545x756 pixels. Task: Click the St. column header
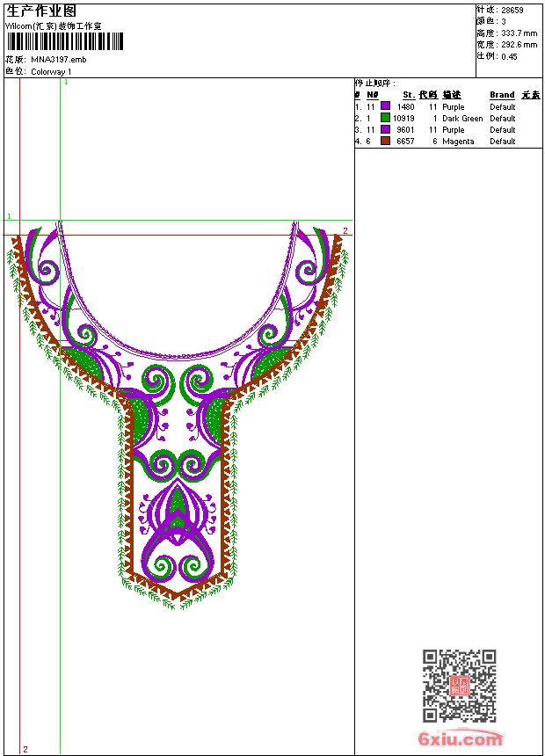pos(409,95)
